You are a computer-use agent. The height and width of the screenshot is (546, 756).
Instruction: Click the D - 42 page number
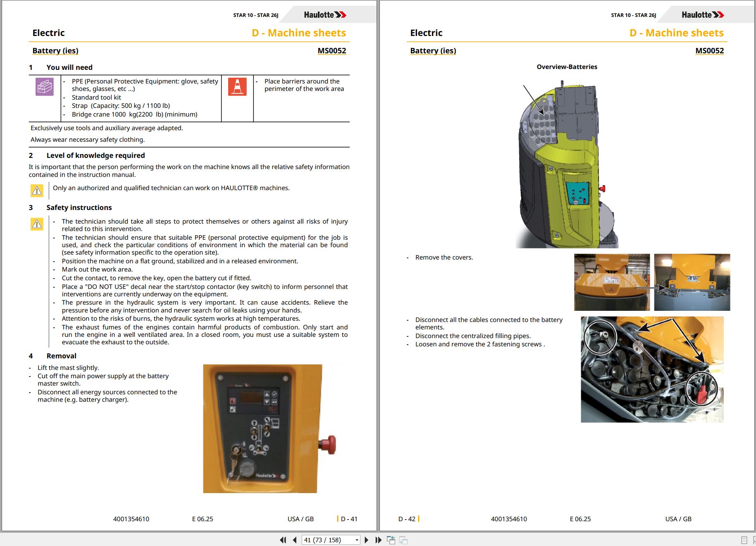(407, 519)
